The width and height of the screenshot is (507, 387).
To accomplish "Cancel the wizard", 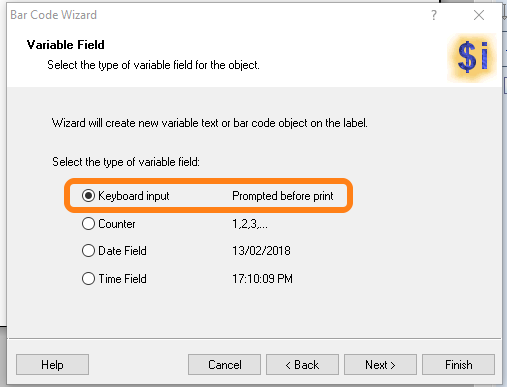I will point(224,365).
